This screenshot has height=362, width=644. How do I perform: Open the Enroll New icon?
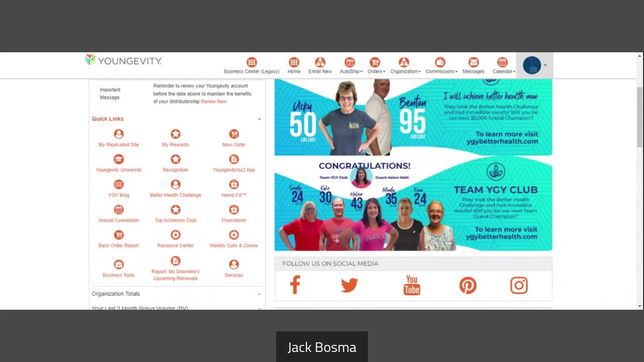click(x=320, y=62)
